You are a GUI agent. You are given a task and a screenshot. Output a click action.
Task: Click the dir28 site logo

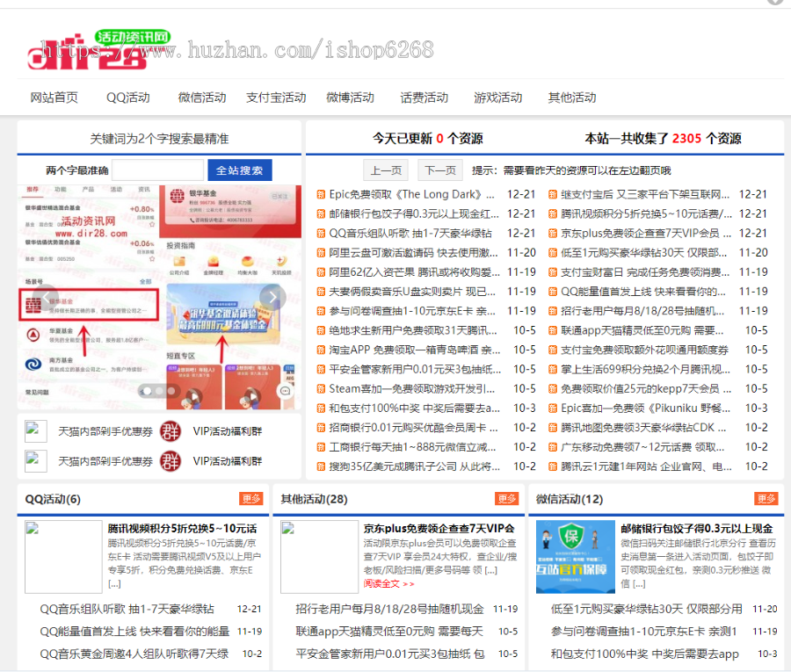click(x=98, y=50)
